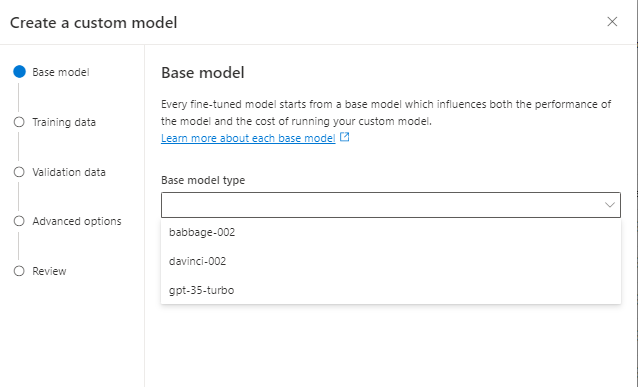
Task: Click the Advanced options step circle
Action: (19, 221)
